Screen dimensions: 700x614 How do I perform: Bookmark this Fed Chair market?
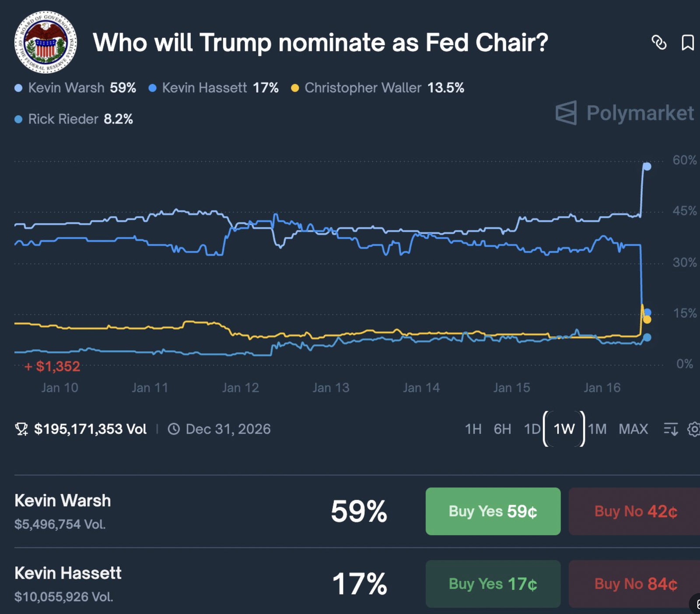click(688, 42)
